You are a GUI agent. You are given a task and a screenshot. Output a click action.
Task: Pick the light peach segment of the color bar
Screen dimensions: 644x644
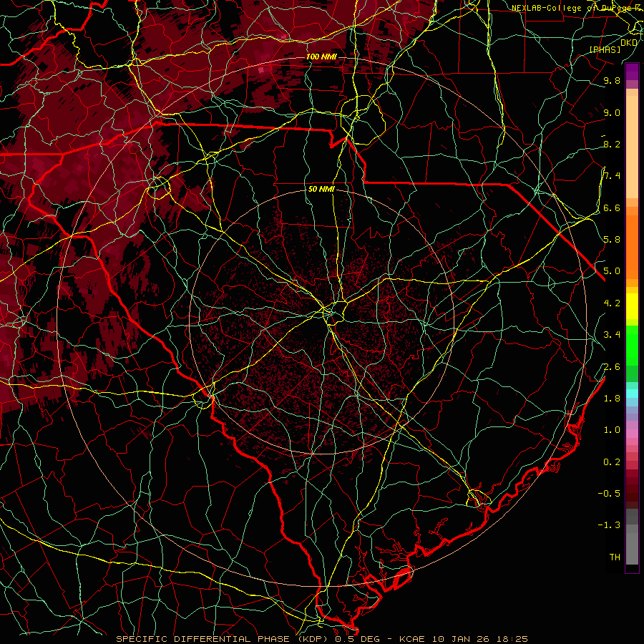click(x=632, y=147)
